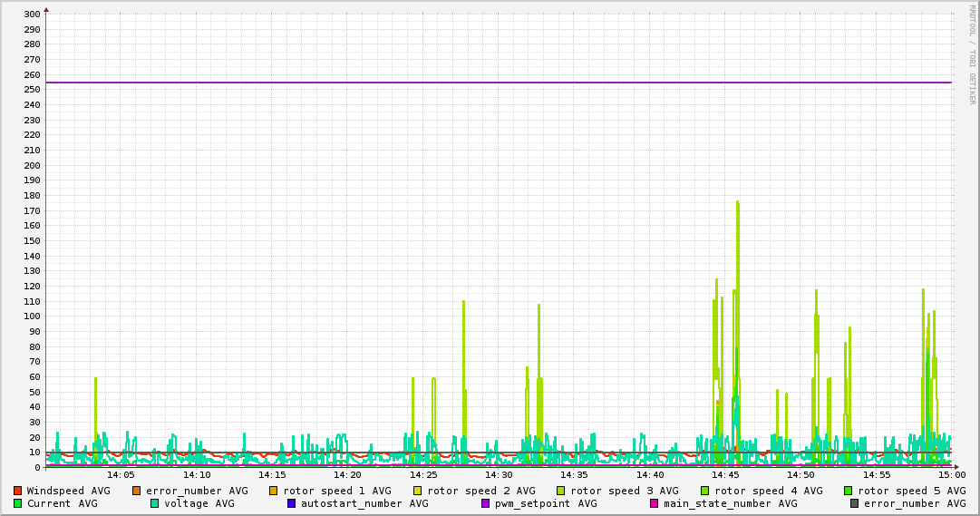This screenshot has height=516, width=980.
Task: Click the 250 value on the Y axis
Action: click(x=31, y=90)
